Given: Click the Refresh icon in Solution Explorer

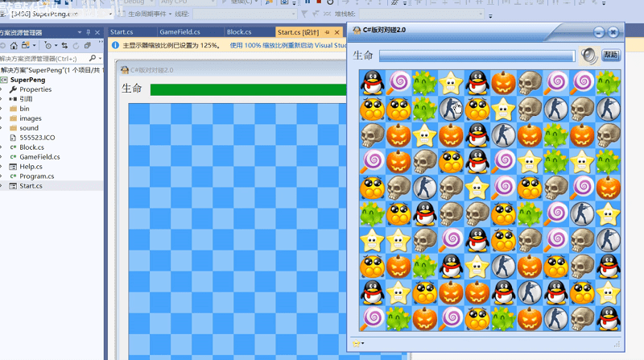Looking at the screenshot, I should [x=76, y=45].
